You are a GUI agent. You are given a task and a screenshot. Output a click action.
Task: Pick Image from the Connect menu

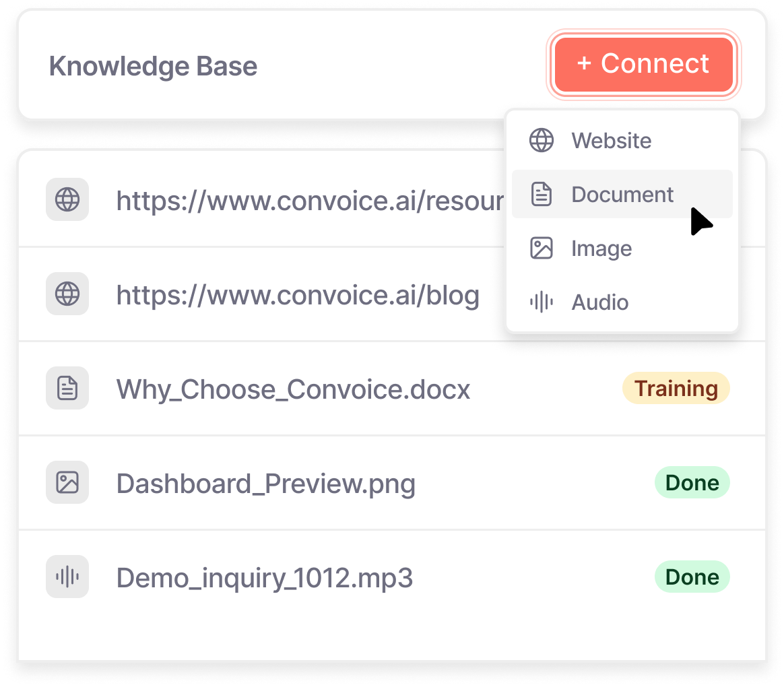[601, 249]
